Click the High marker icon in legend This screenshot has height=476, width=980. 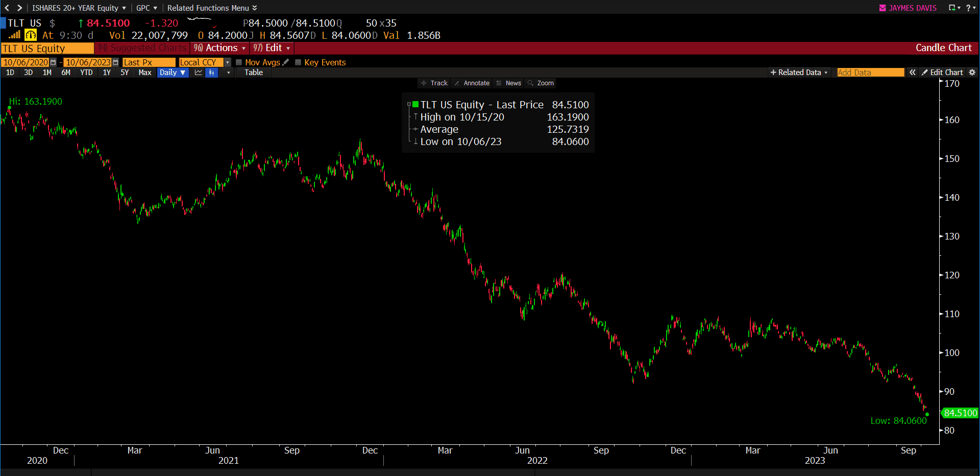[415, 117]
